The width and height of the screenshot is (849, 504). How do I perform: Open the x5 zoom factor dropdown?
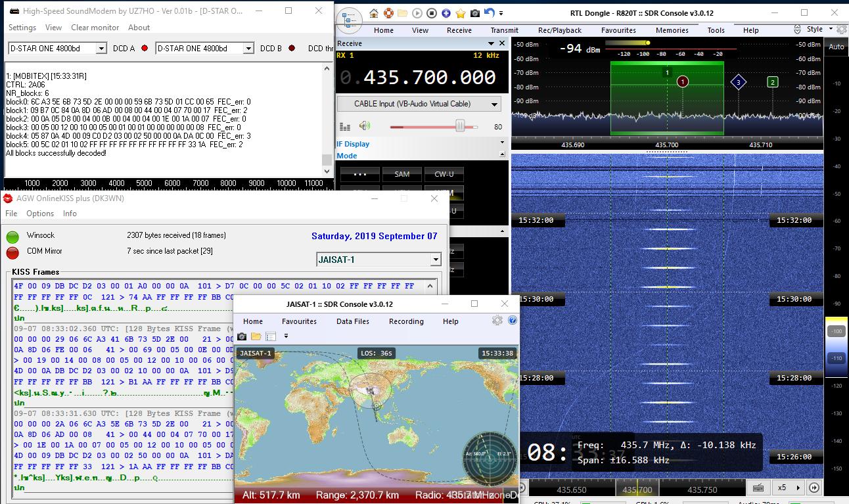[798, 488]
